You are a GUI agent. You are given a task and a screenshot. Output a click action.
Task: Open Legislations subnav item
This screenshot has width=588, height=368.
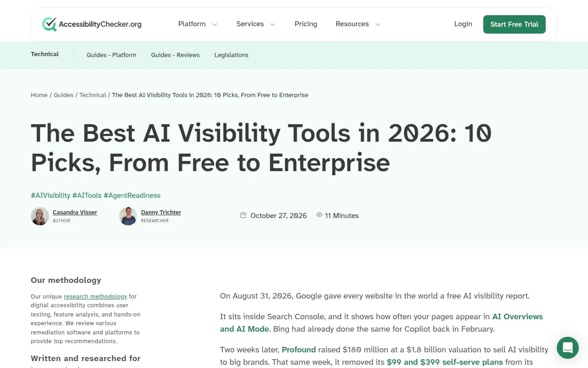tap(232, 55)
